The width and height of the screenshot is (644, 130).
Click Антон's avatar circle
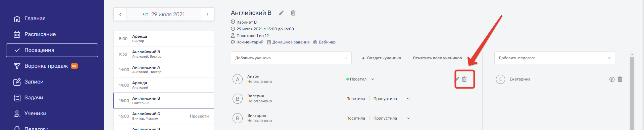[x=238, y=79]
